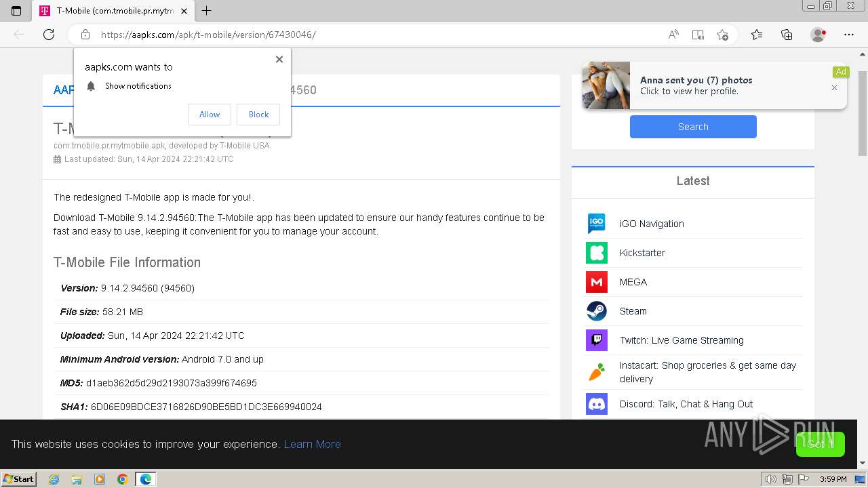Screen dimensions: 868x488
Task: Allow notifications from aapks.com
Action: pos(210,115)
